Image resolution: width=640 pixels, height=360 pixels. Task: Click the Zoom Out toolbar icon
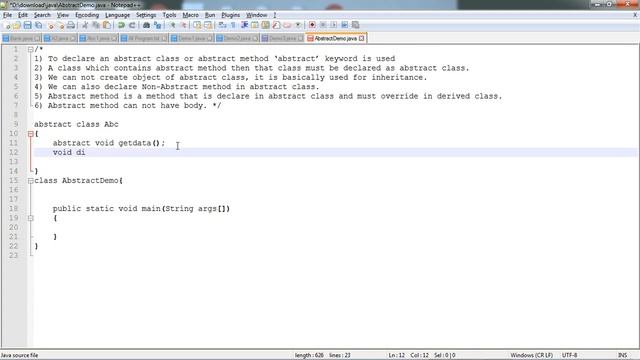click(x=184, y=25)
